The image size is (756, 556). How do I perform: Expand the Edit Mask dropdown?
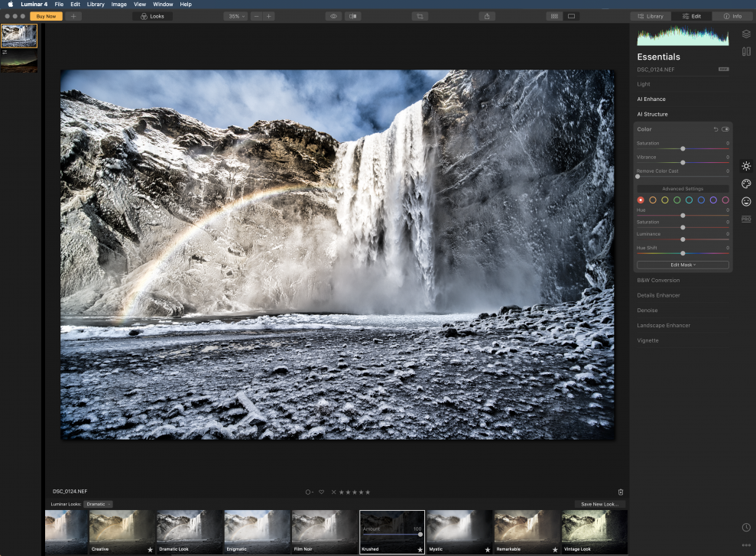tap(683, 265)
